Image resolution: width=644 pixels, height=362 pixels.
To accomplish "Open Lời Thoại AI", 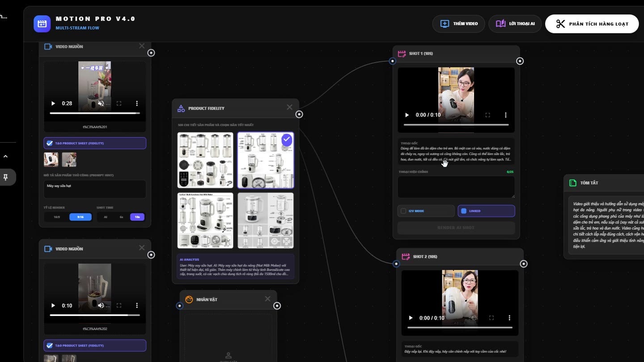I will click(x=515, y=24).
